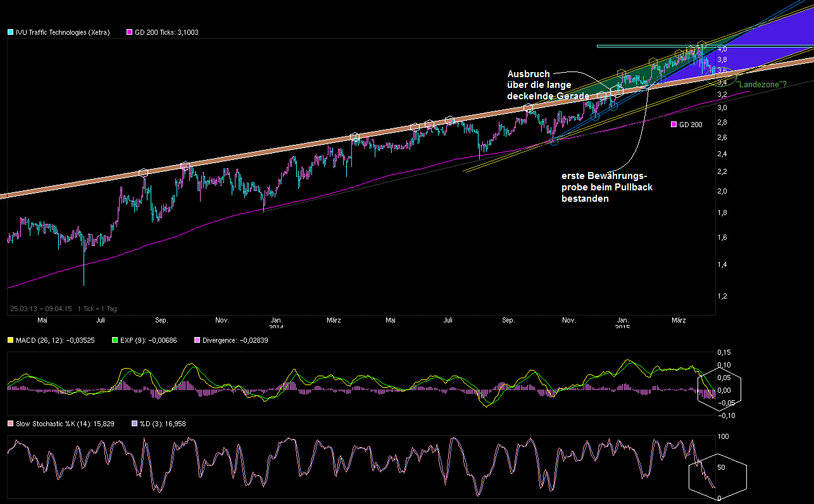Click the cyan IVU Traffic Technologies legend swatch
This screenshot has width=814, height=504.
(x=10, y=32)
